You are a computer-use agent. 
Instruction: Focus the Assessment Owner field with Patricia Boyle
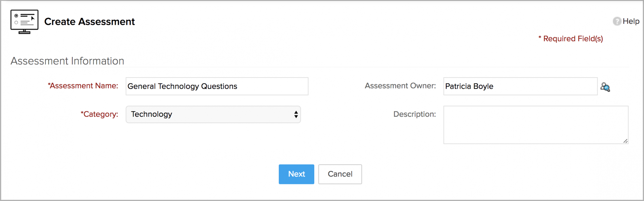520,86
